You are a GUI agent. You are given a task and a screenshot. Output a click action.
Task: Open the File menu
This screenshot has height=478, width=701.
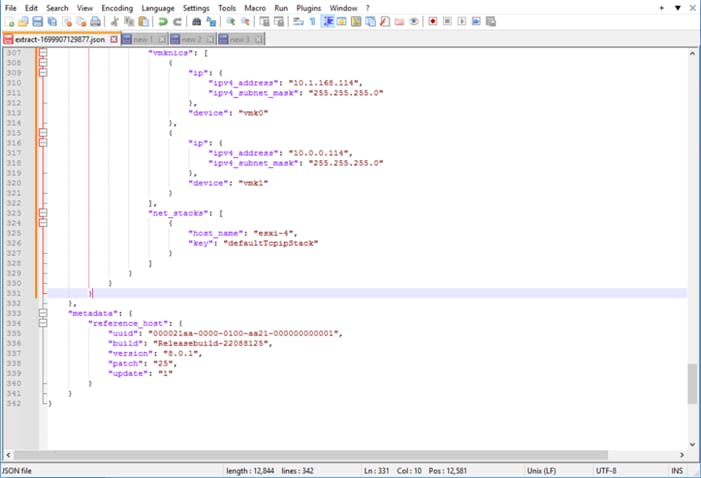(11, 8)
